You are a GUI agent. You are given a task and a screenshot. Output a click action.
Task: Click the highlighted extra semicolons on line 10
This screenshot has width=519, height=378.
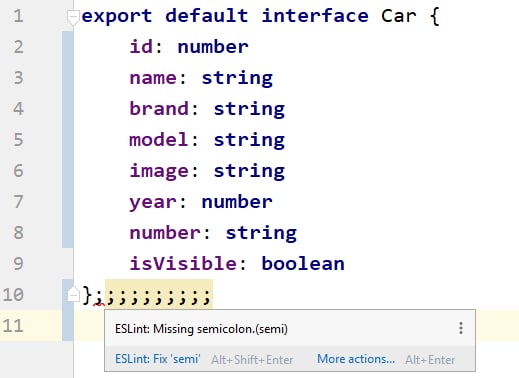point(159,295)
